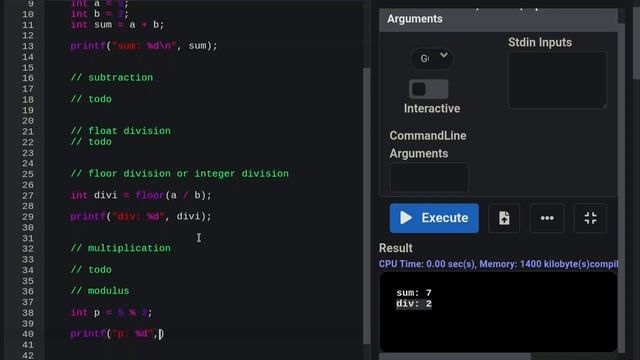Open the three-dots more options button
This screenshot has width=640, height=360.
tap(547, 218)
